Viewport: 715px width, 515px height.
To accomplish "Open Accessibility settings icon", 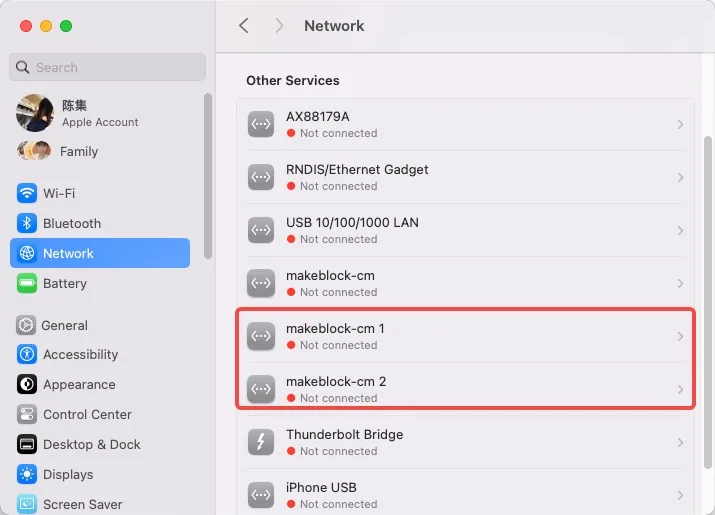I will pos(27,354).
